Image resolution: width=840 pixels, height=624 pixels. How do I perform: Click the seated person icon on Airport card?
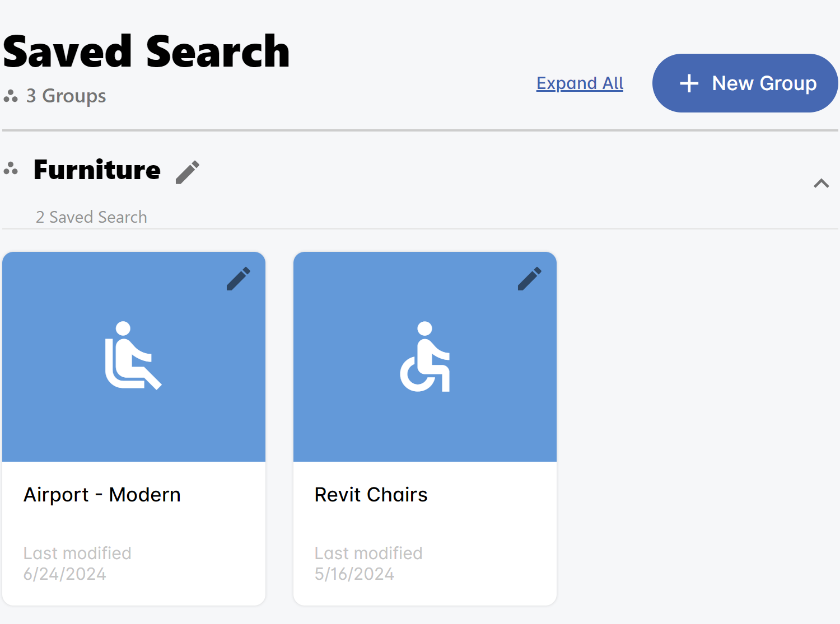(133, 356)
